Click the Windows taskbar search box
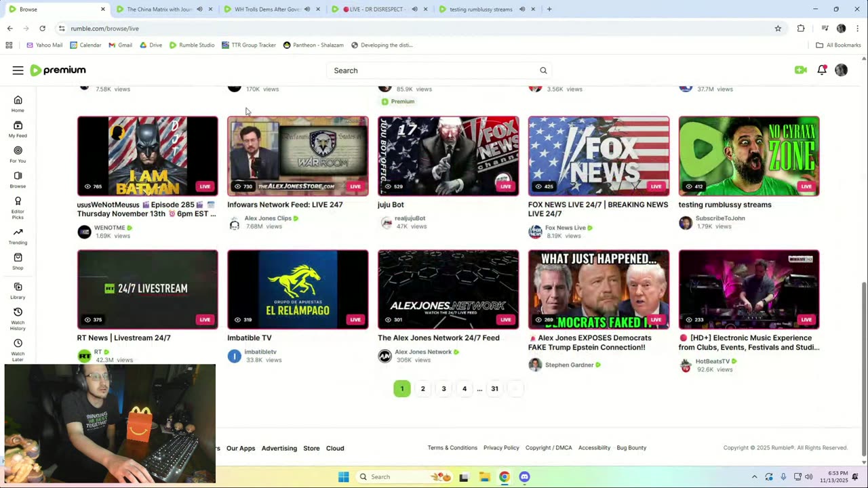Screen dimensions: 868x488 [x=403, y=476]
